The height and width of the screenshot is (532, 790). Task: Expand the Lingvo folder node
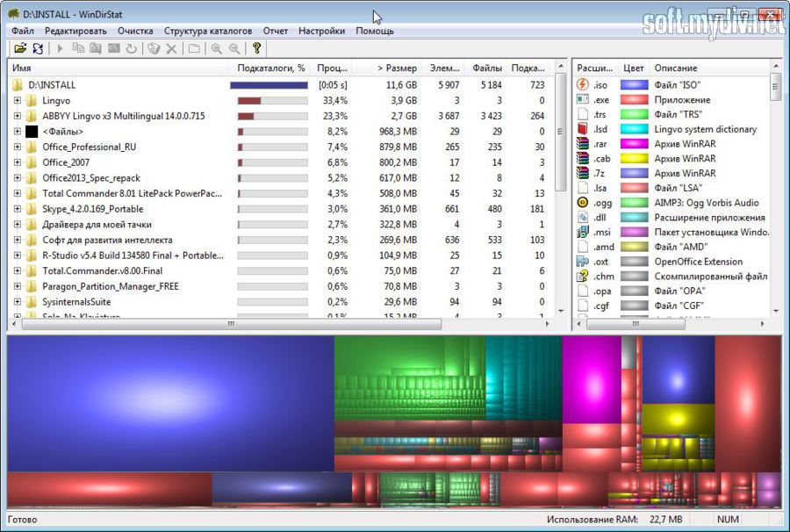click(18, 100)
